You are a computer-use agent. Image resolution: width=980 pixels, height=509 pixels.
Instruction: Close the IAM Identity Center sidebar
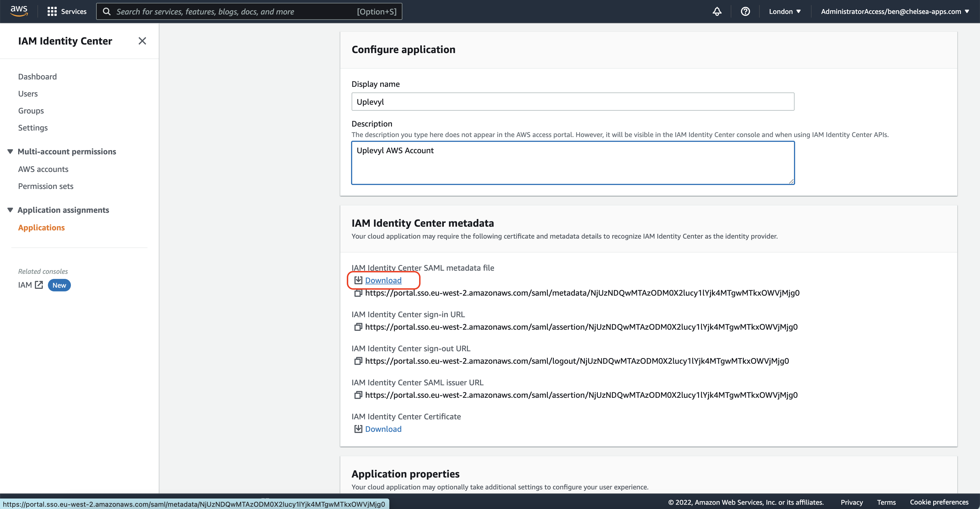(142, 41)
